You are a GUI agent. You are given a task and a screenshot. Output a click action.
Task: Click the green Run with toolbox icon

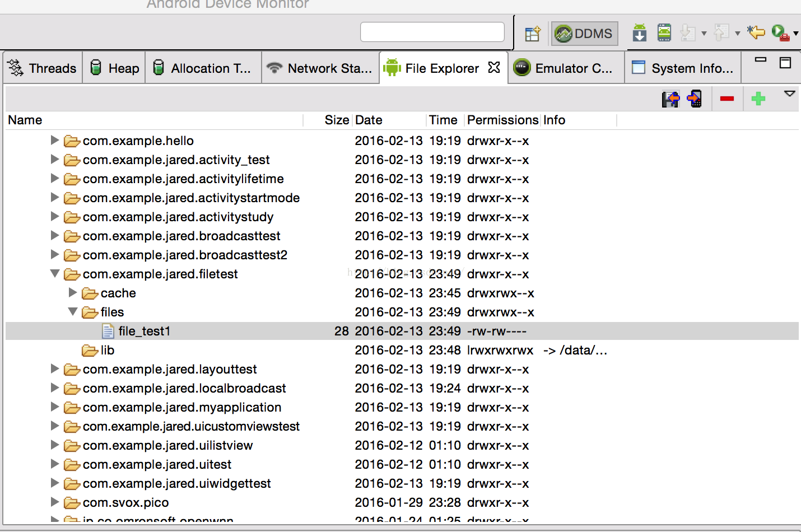[x=780, y=33]
